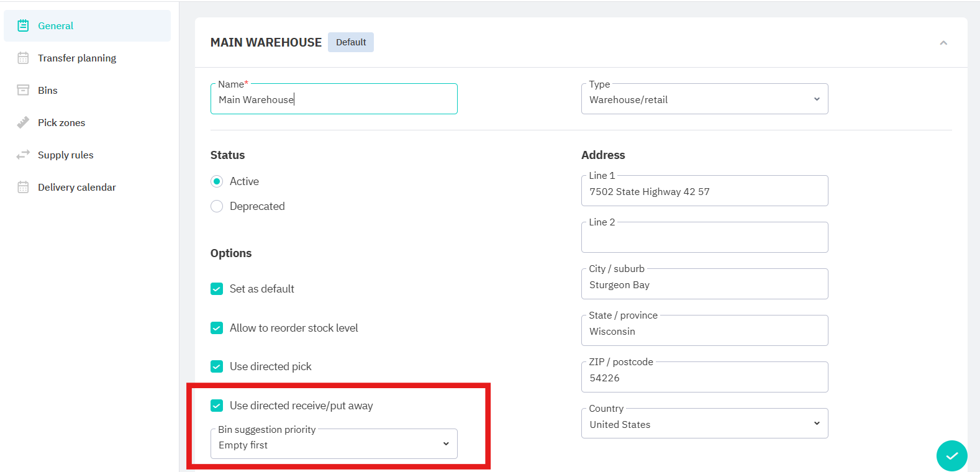980x472 pixels.
Task: Collapse the Main Warehouse panel chevron
Action: [943, 43]
